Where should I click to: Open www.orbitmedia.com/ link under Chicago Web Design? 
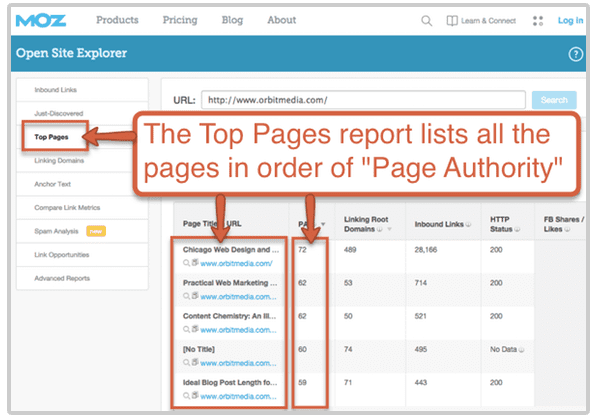[236, 264]
